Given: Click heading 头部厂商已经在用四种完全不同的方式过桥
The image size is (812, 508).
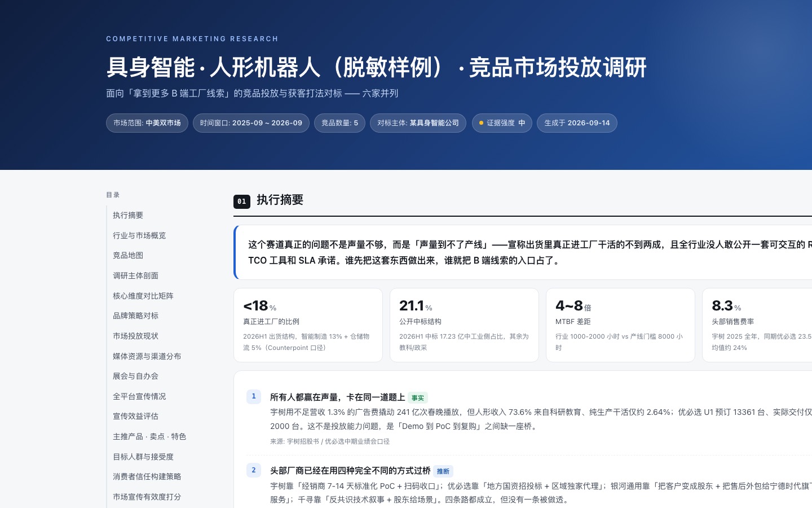Looking at the screenshot, I should (350, 471).
